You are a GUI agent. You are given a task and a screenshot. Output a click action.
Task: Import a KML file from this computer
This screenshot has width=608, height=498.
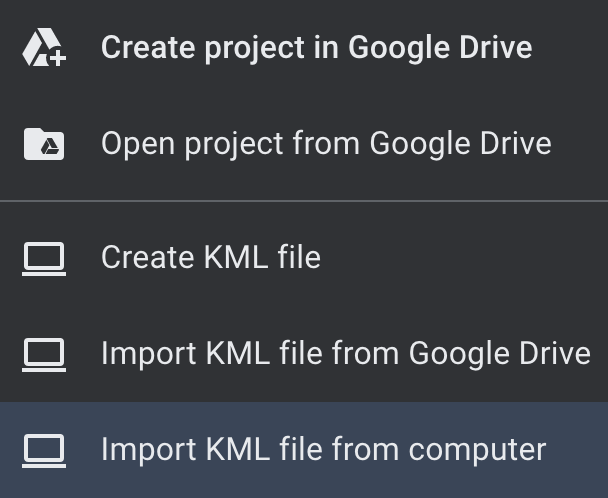[304, 450]
